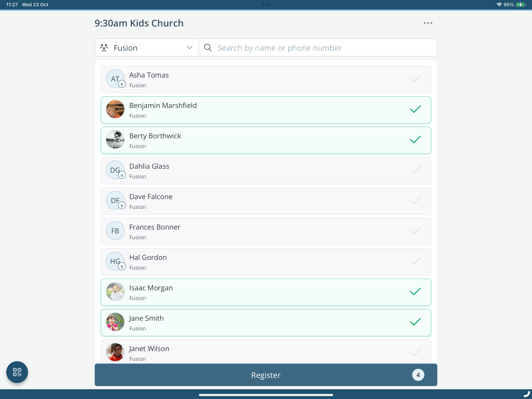Click the Fusion label under Isaac Morgan
Screen dimensions: 532x399
pos(137,298)
